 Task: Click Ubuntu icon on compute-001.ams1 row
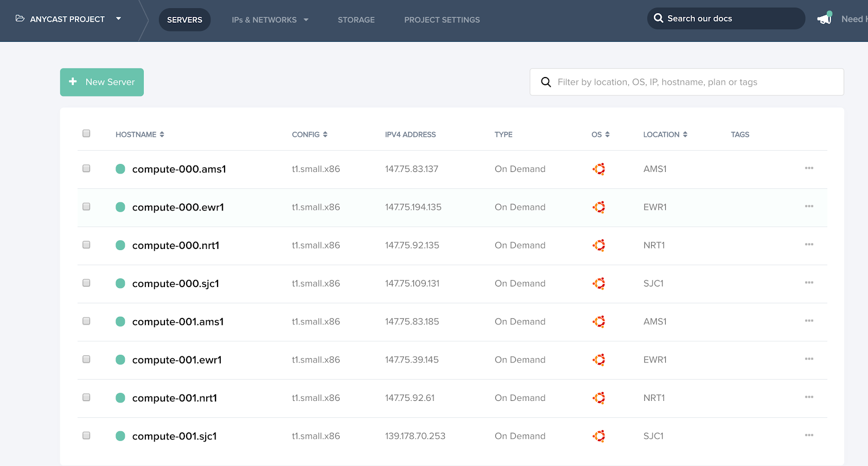coord(599,322)
